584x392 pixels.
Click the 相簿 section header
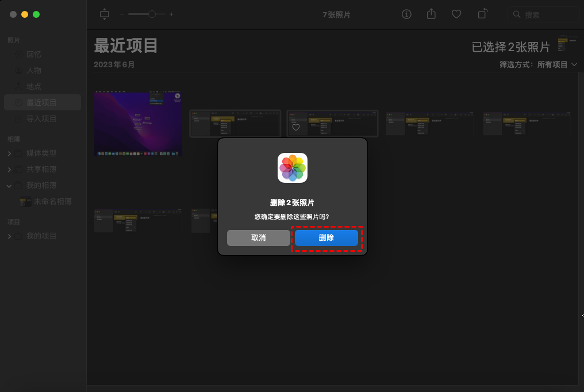pyautogui.click(x=14, y=139)
